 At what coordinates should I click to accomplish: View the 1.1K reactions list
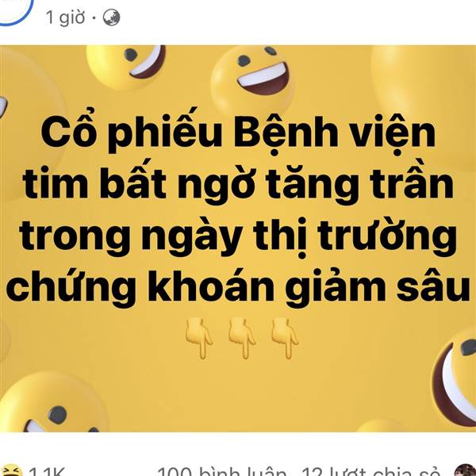click(47, 471)
